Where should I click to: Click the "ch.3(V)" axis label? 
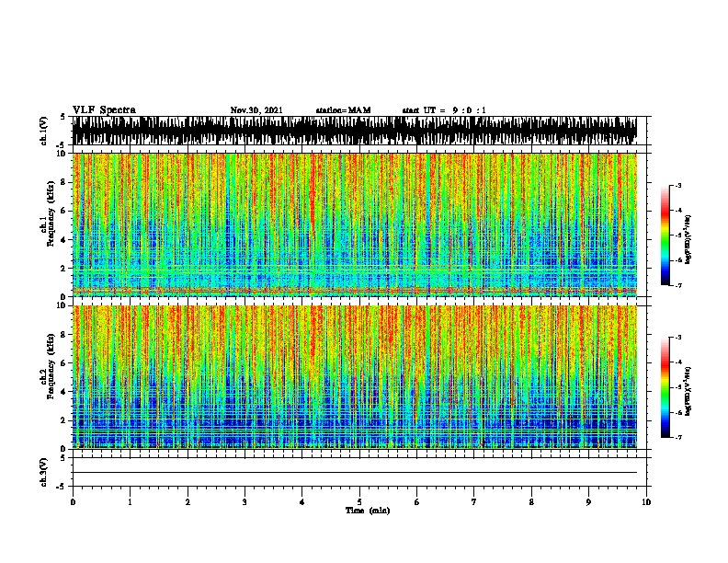click(44, 472)
